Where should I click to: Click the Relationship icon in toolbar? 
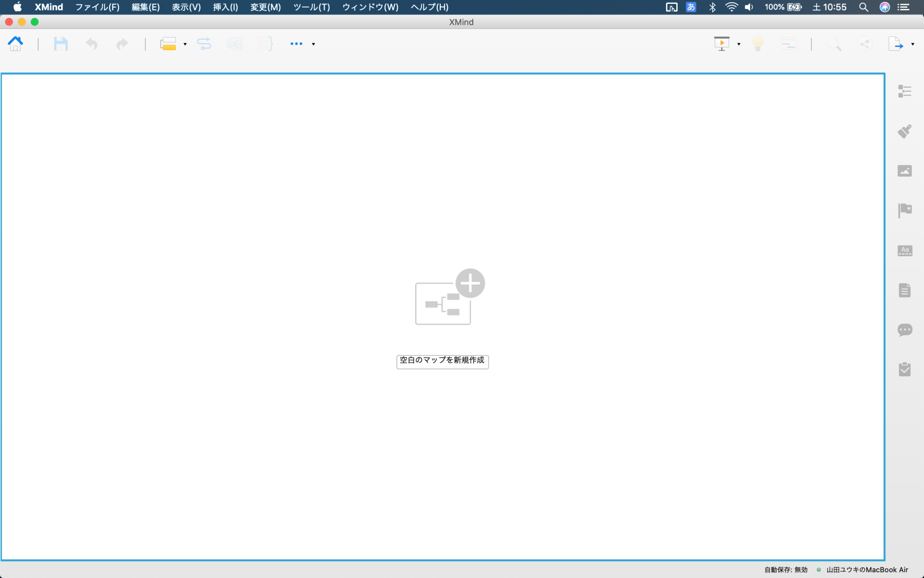coord(204,44)
